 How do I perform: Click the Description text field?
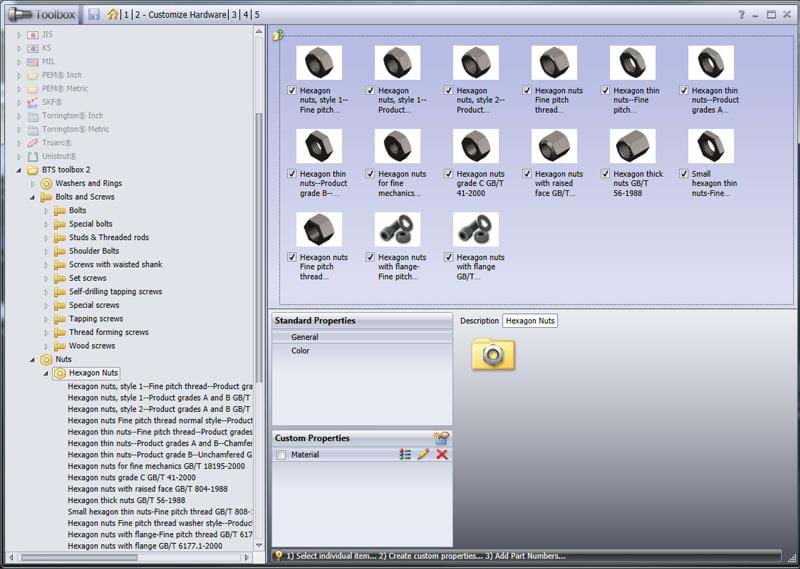[x=529, y=321]
